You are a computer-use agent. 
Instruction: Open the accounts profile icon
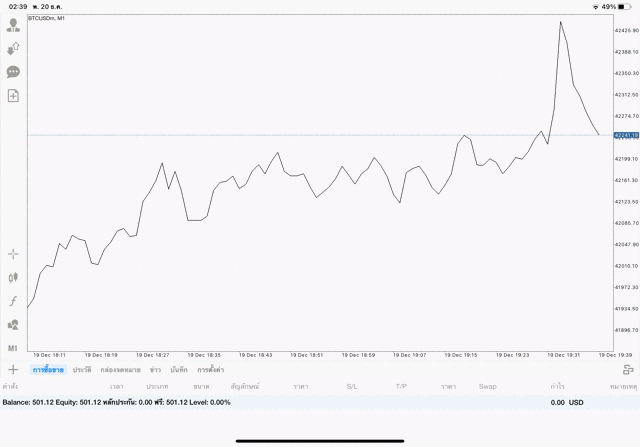pos(14,25)
